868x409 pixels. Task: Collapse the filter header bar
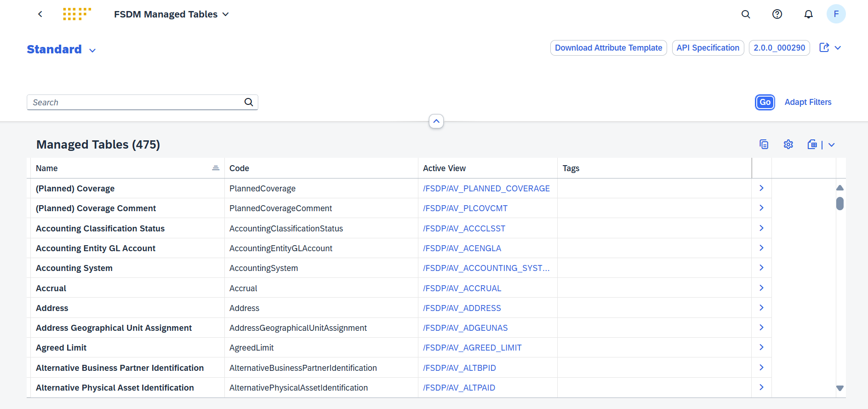tap(436, 121)
